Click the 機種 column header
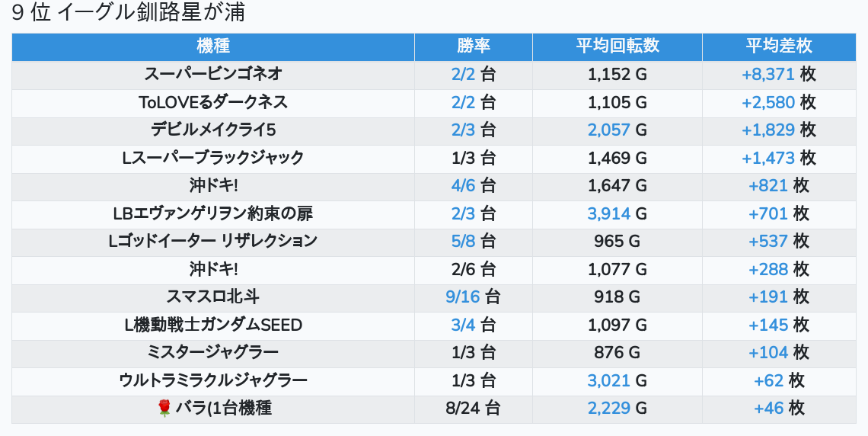Image resolution: width=868 pixels, height=436 pixels. coord(213,46)
